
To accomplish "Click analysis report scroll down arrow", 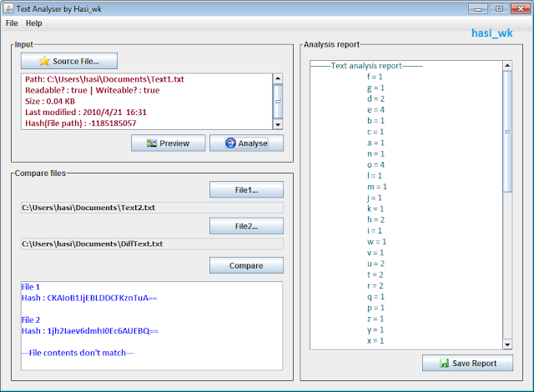I will click(x=507, y=344).
